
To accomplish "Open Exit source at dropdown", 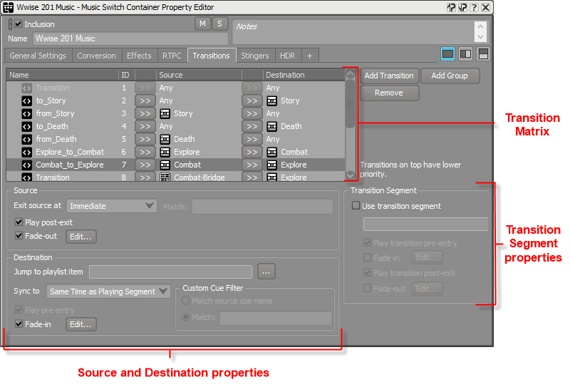I will tap(111, 206).
